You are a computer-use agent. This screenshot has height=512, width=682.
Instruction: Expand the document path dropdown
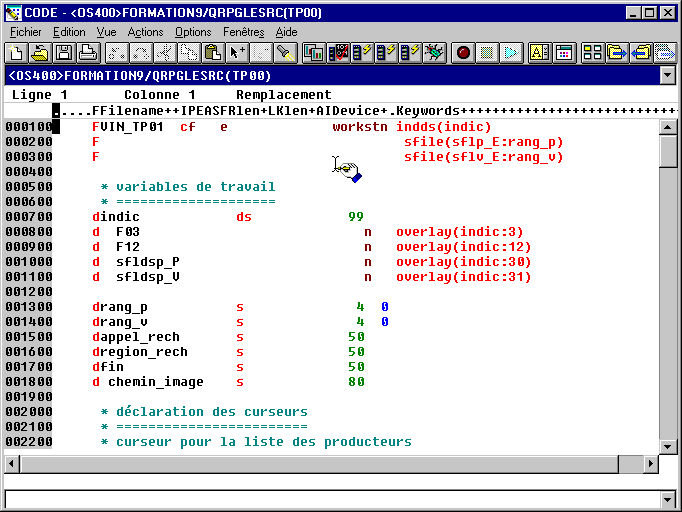point(668,75)
